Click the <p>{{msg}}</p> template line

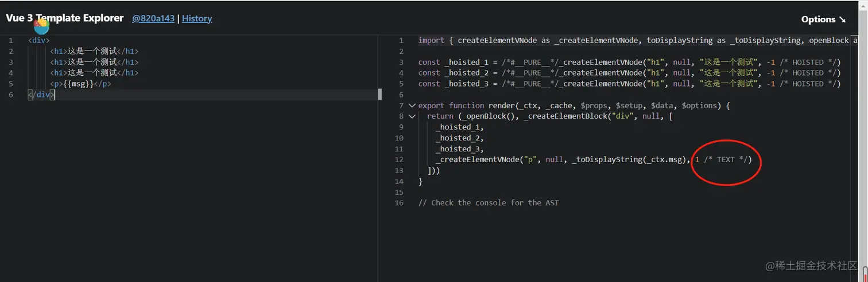point(80,84)
